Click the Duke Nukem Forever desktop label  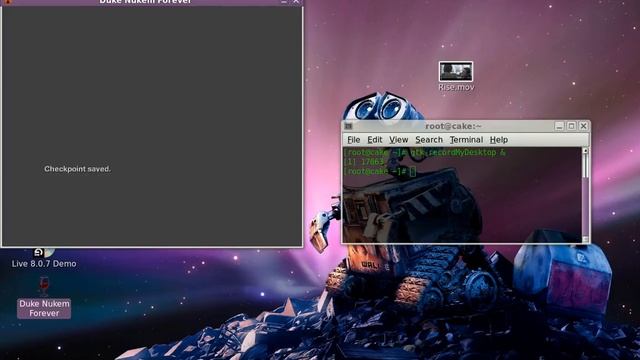(44, 308)
